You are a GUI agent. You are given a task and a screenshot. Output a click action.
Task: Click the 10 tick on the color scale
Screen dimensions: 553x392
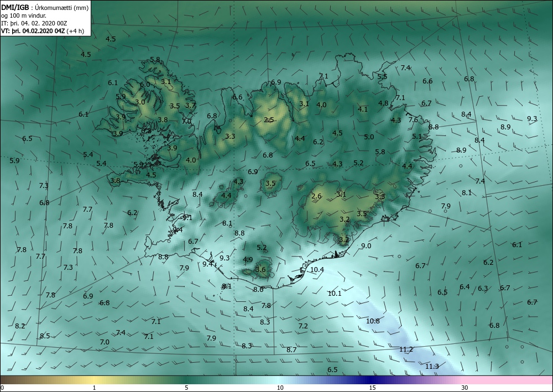[280, 388]
